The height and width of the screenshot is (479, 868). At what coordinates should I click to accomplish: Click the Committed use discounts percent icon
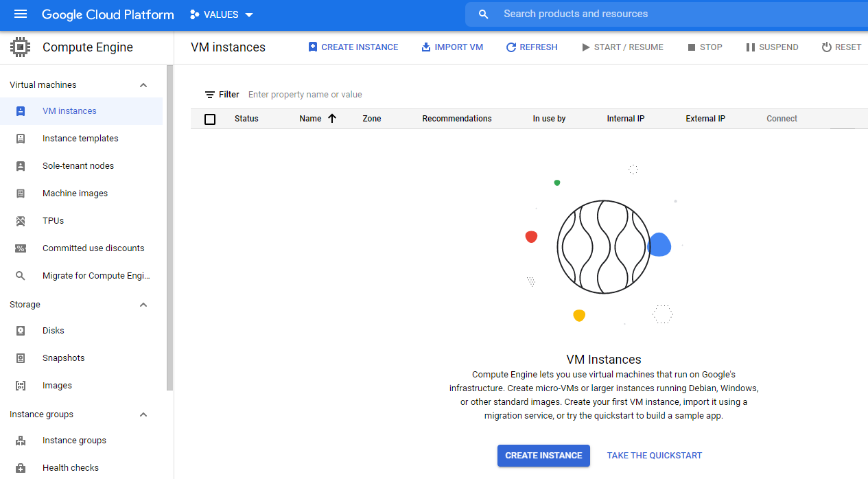(21, 248)
